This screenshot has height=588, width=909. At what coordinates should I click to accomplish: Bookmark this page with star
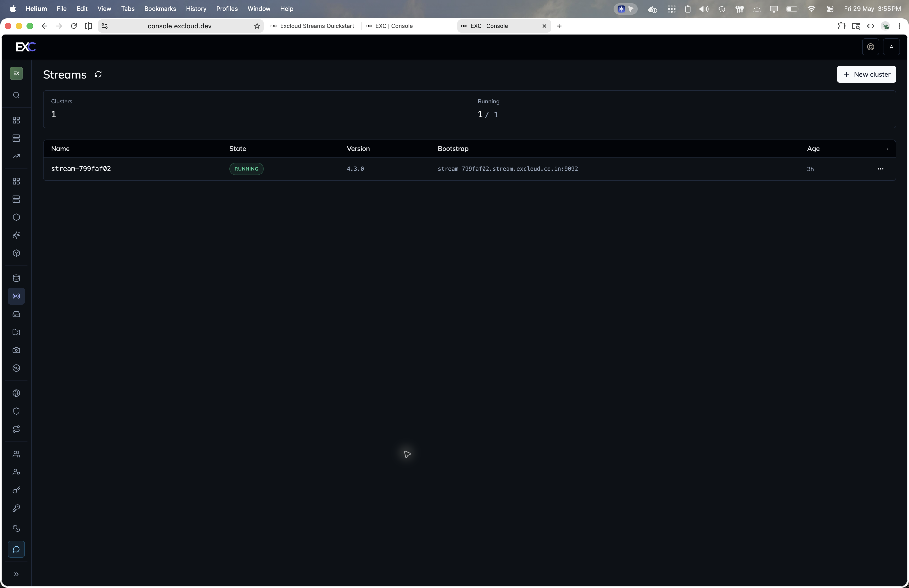point(257,26)
